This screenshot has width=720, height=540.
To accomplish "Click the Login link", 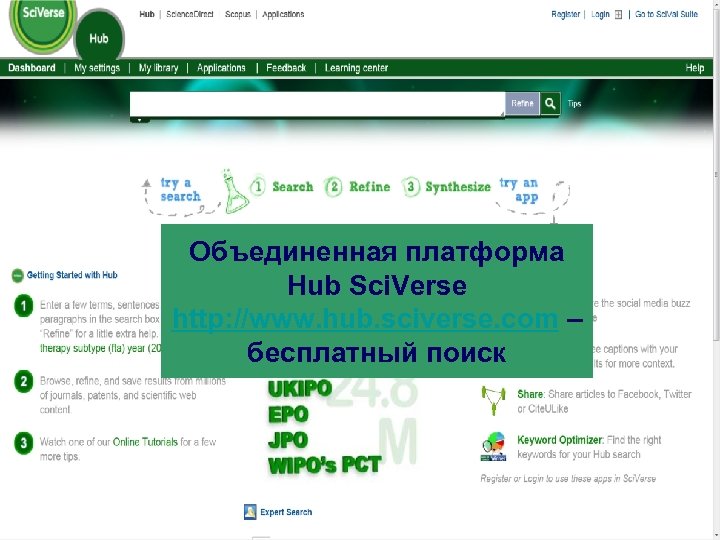I will pyautogui.click(x=600, y=14).
